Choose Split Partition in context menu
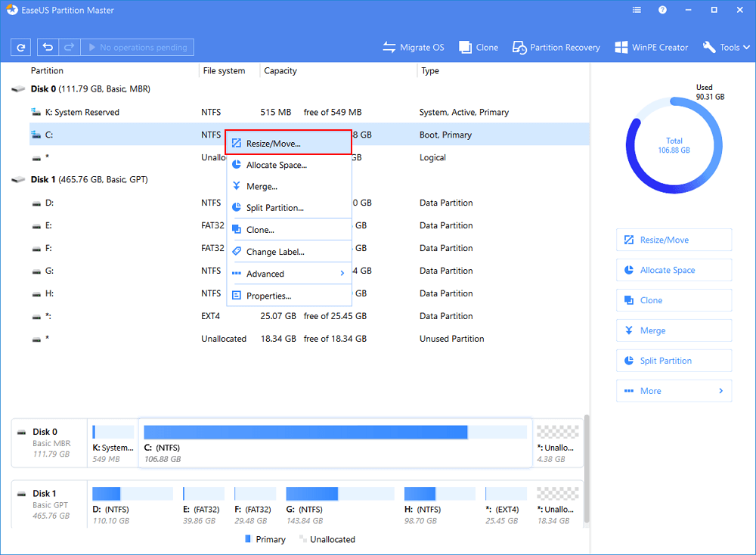Image resolution: width=756 pixels, height=555 pixels. pos(289,208)
